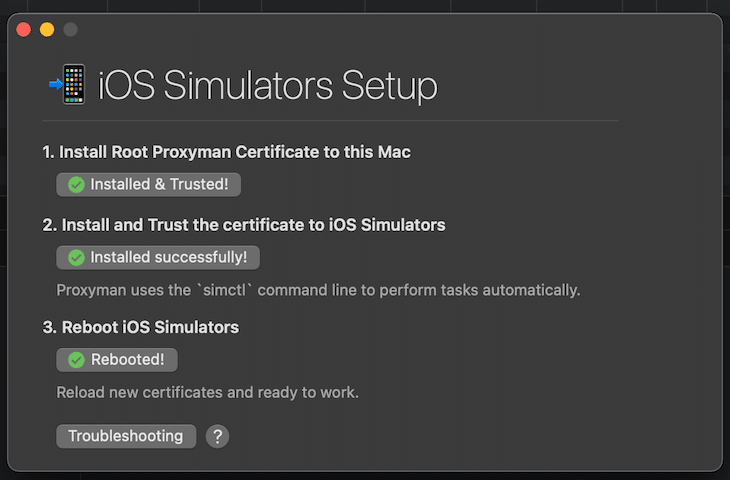Select the step 3 Reboot iOS Simulators heading
Image resolution: width=730 pixels, height=480 pixels.
[x=141, y=327]
